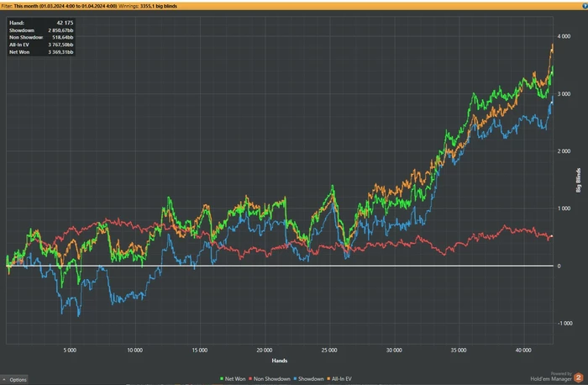Click the Showdown 2 850,67bb stats row
This screenshot has width=588, height=385.
click(41, 30)
